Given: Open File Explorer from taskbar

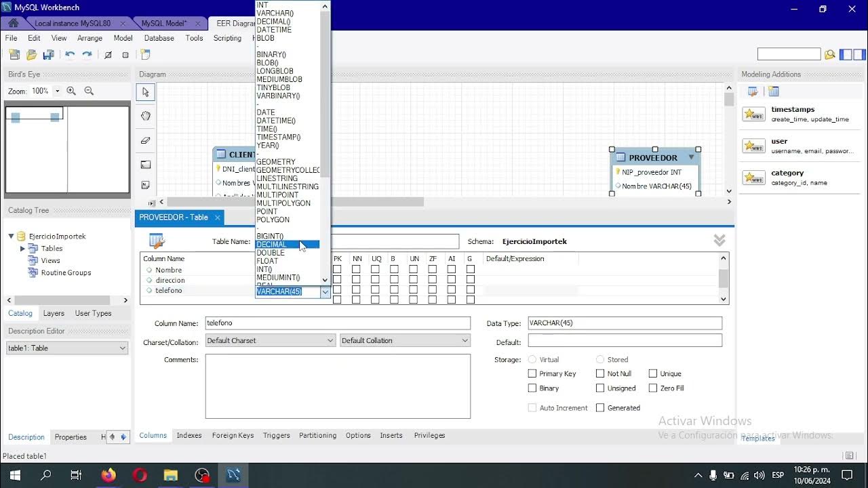Looking at the screenshot, I should [x=171, y=475].
